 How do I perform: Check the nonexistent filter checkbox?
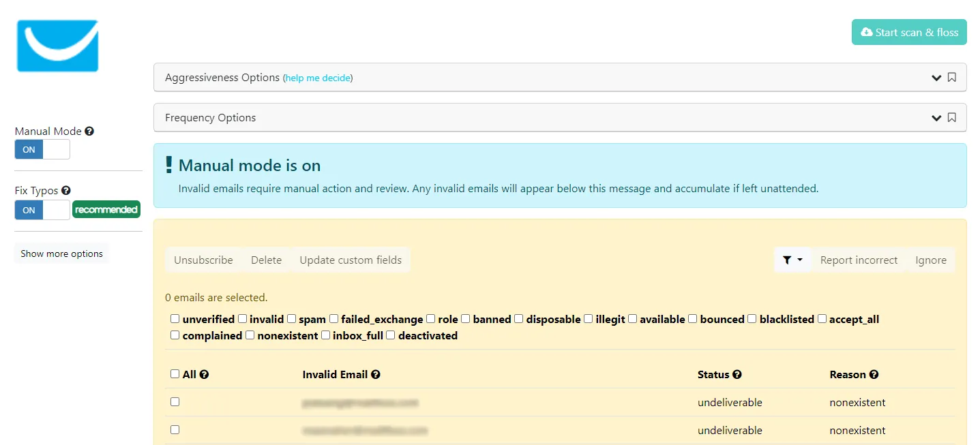pos(250,335)
